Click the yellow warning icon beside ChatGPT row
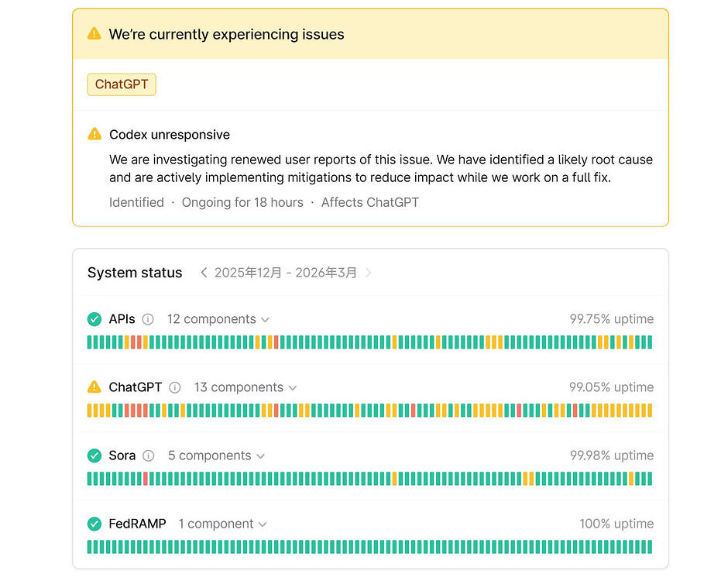This screenshot has width=728, height=581. [x=94, y=387]
